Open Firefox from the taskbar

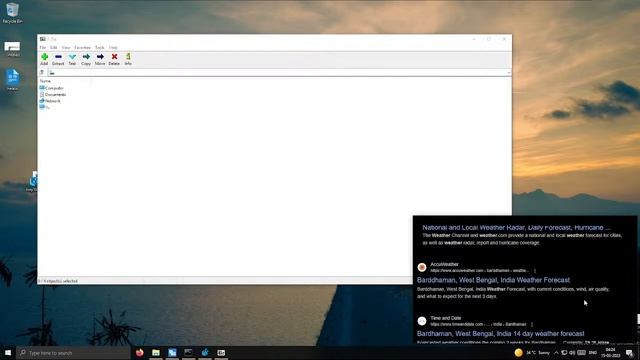pos(140,353)
